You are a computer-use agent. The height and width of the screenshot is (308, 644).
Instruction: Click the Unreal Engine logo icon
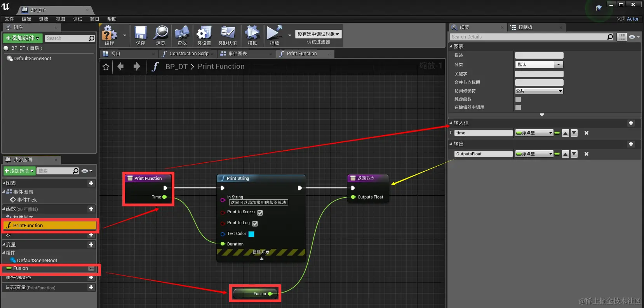(6, 7)
